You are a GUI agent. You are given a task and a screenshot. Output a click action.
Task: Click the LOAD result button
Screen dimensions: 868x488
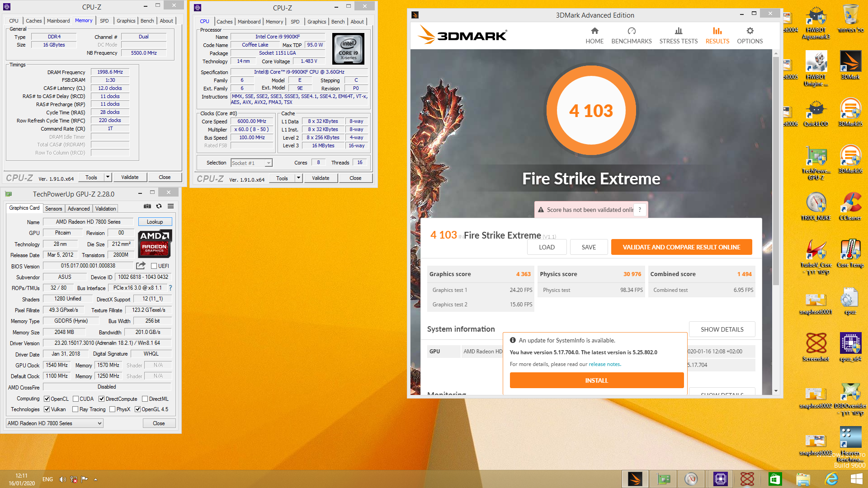click(547, 247)
